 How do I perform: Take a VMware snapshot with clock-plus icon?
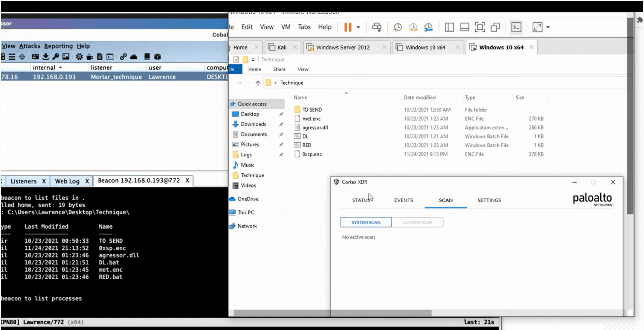(398, 27)
